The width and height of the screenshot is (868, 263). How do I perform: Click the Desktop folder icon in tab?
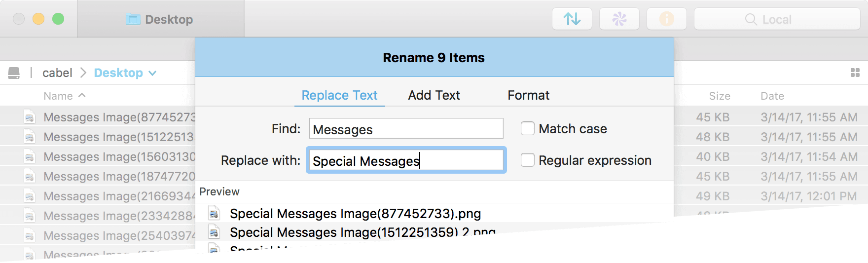click(x=133, y=20)
